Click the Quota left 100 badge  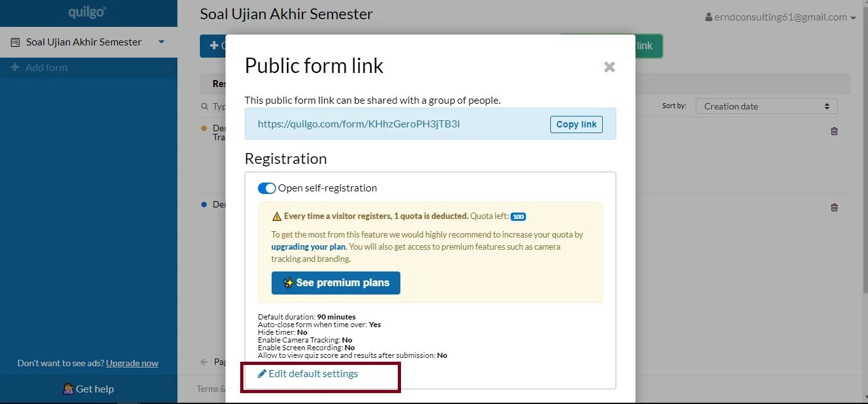[518, 216]
